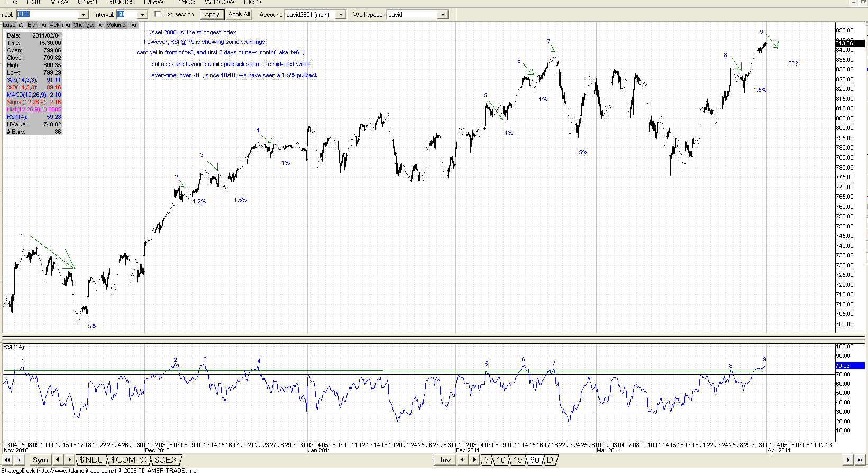
Task: Click the Sym button in bottom bar
Action: tap(40, 460)
